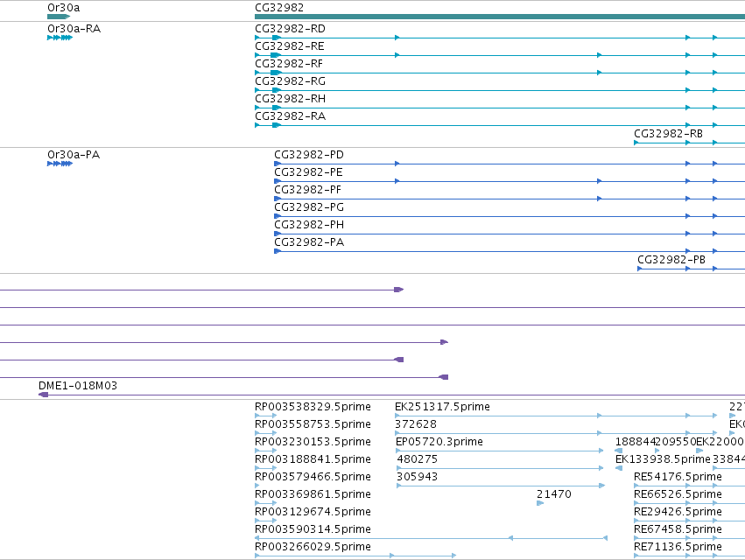This screenshot has width=745, height=560.
Task: Select feature 21470
Action: pyautogui.click(x=554, y=495)
